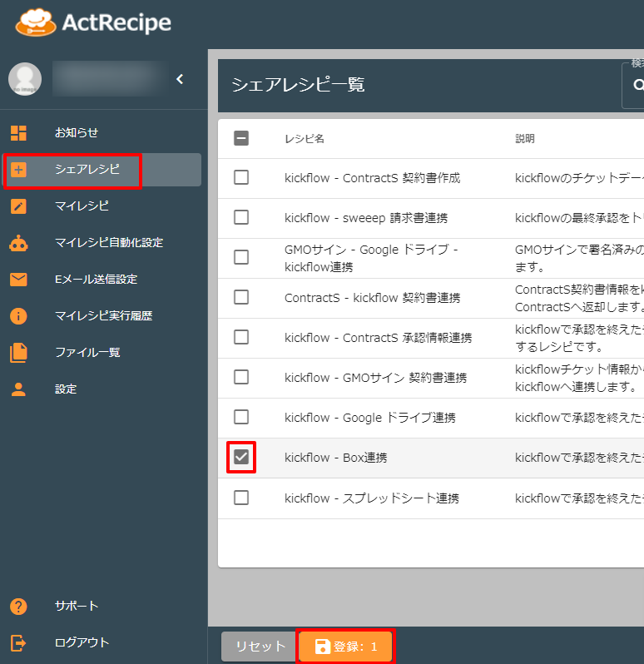Click the question mark サポート icon

click(18, 607)
